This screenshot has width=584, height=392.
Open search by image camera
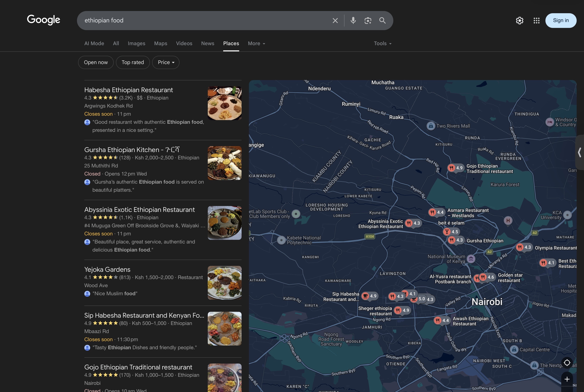pos(368,21)
